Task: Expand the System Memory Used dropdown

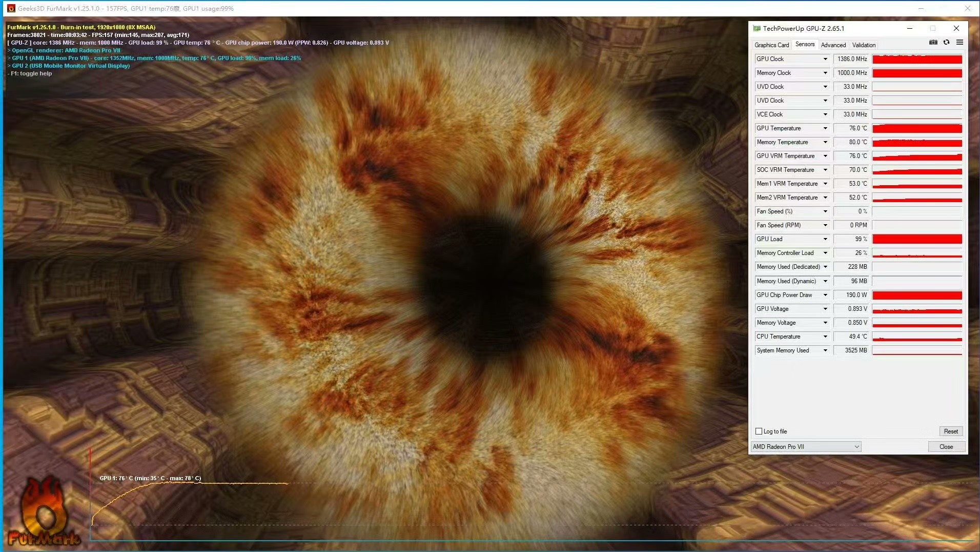Action: [825, 350]
